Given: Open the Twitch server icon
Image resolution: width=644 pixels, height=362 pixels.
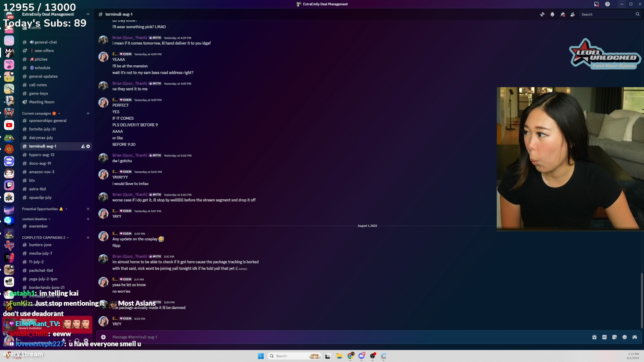Looking at the screenshot, I should tap(9, 185).
